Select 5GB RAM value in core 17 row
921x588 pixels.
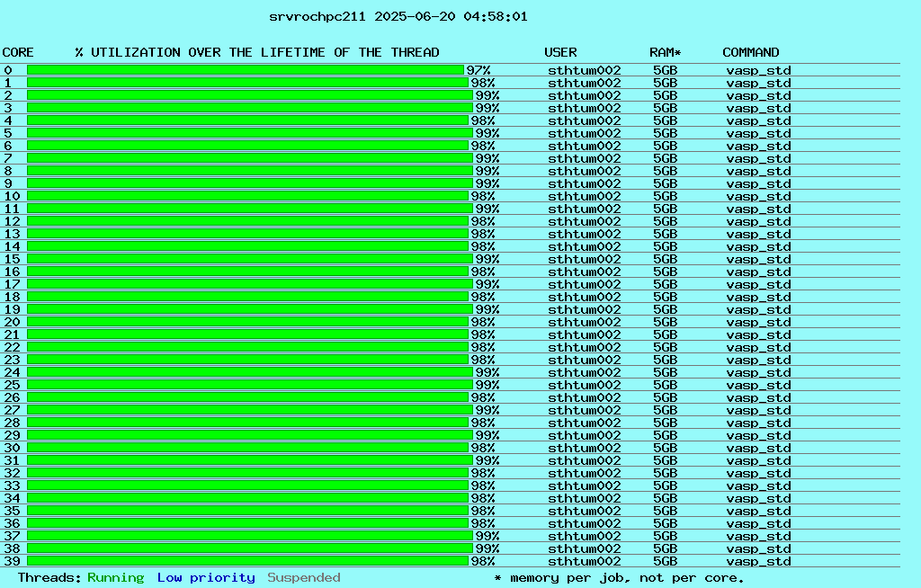(665, 284)
